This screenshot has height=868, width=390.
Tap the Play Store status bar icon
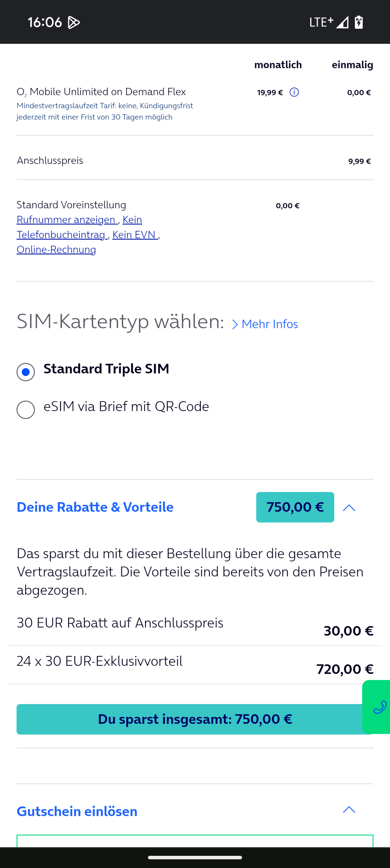point(74,23)
